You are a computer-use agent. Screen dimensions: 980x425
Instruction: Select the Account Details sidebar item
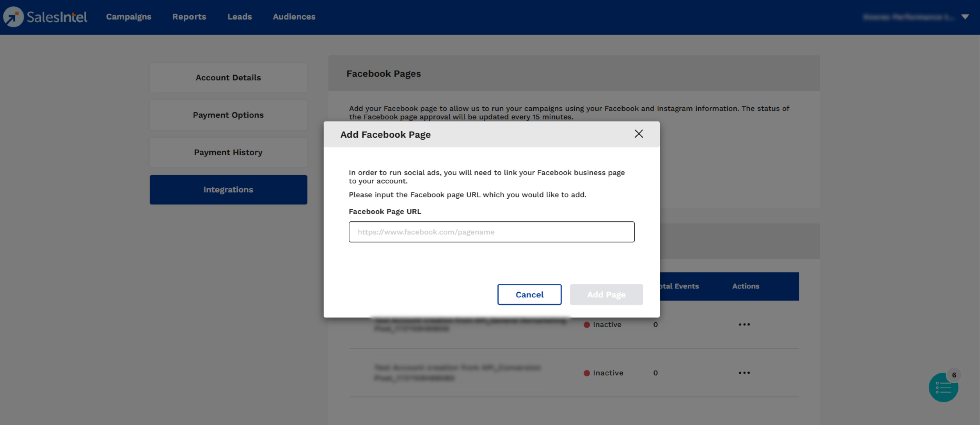[228, 77]
